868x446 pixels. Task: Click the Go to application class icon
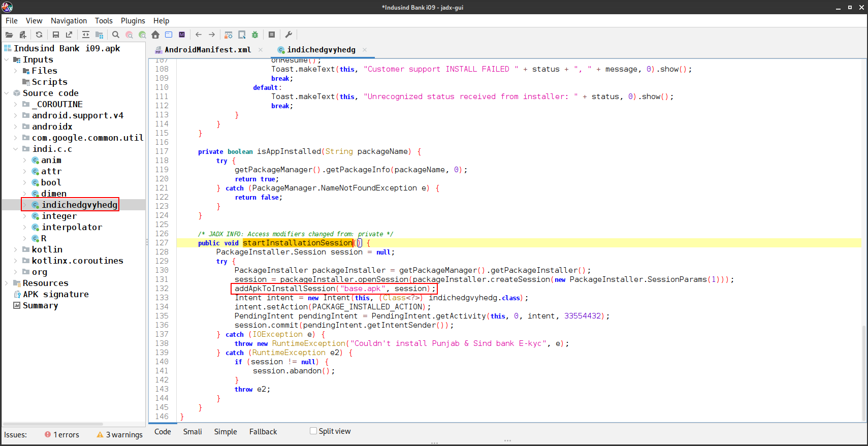coord(169,35)
